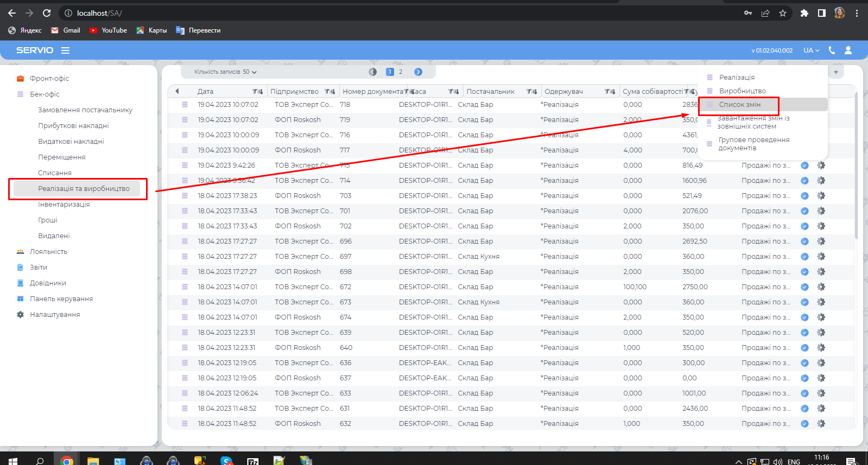Collapse the Бек-офіс sidebar section
Image resolution: width=868 pixels, height=465 pixels.
tap(45, 94)
